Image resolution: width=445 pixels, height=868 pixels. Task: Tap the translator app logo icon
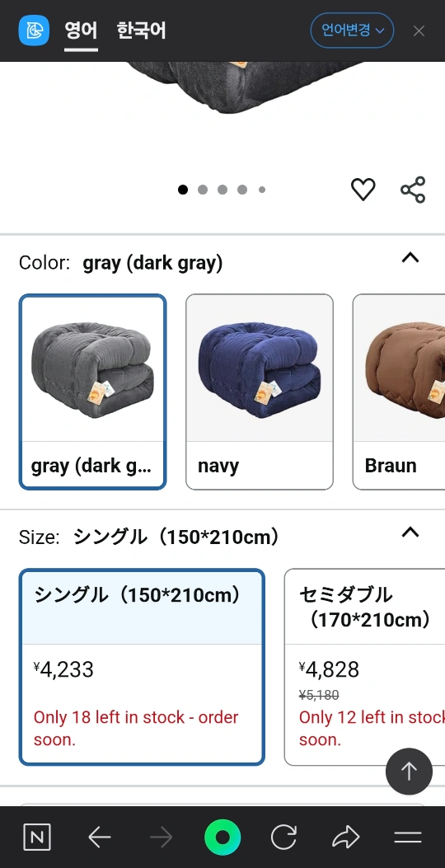(34, 30)
